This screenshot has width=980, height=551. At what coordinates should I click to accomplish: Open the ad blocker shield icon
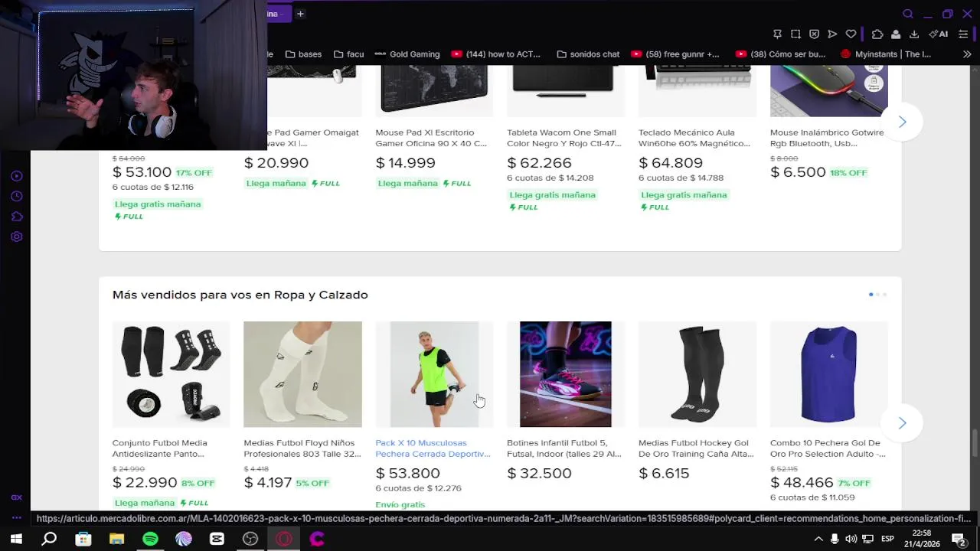[x=814, y=34]
